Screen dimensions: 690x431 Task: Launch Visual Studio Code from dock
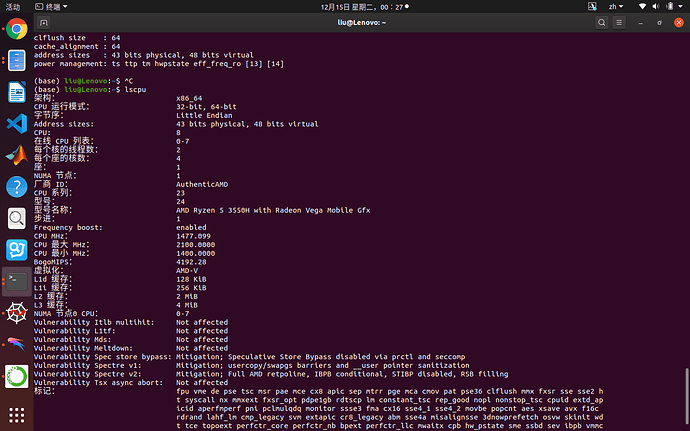pyautogui.click(x=17, y=124)
